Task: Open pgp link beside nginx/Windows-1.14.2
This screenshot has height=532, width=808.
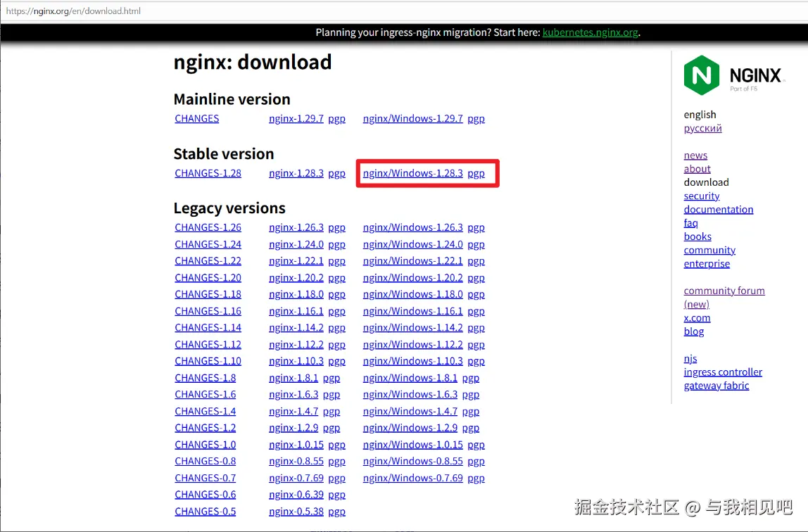Action: [476, 328]
